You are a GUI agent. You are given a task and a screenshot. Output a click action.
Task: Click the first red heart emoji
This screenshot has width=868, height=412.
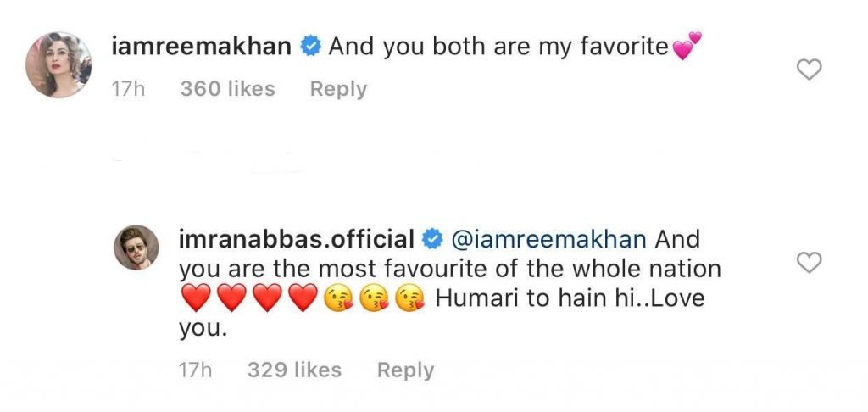point(195,298)
